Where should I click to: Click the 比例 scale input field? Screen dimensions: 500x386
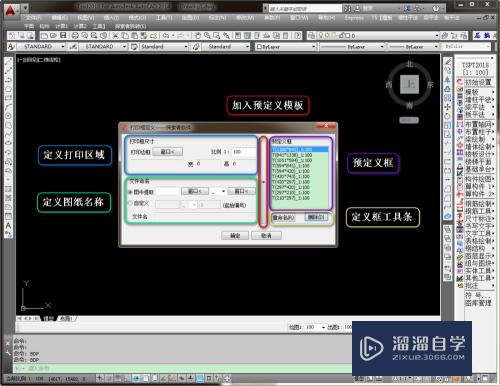(244, 152)
